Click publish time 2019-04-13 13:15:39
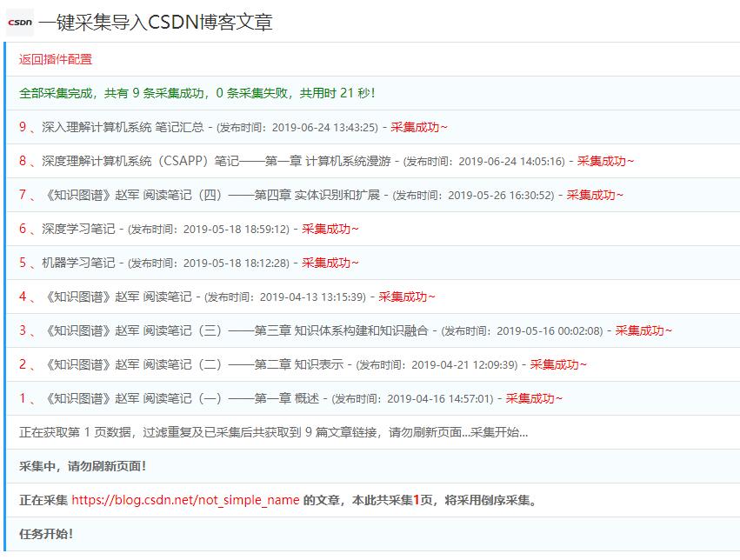Screen dimensions: 740x560 pos(311,297)
